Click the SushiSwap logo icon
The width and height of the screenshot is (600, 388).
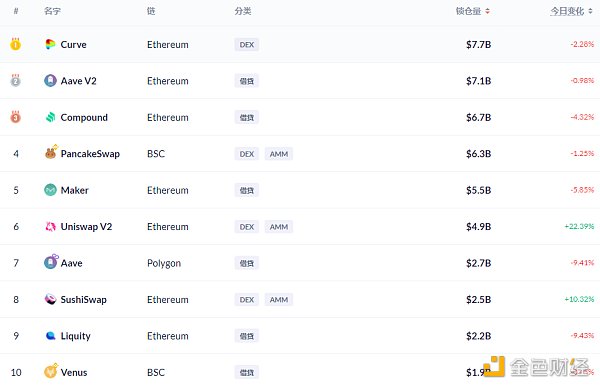50,299
